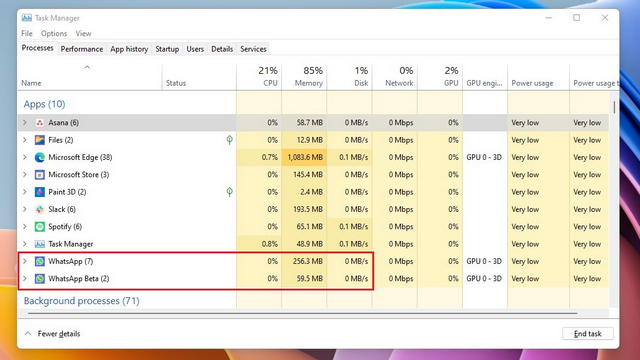This screenshot has width=640, height=360.
Task: Click the WhatsApp (7) icon
Action: [x=40, y=261]
